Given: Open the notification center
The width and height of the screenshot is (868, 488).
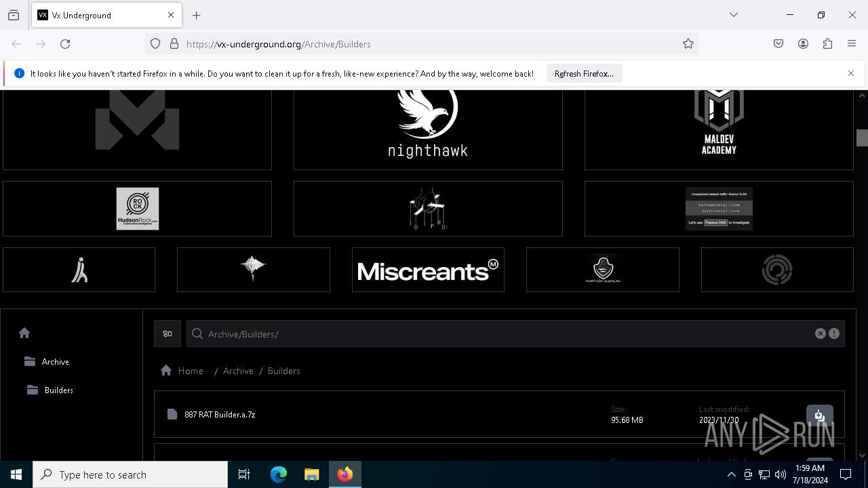Looking at the screenshot, I should tap(846, 474).
